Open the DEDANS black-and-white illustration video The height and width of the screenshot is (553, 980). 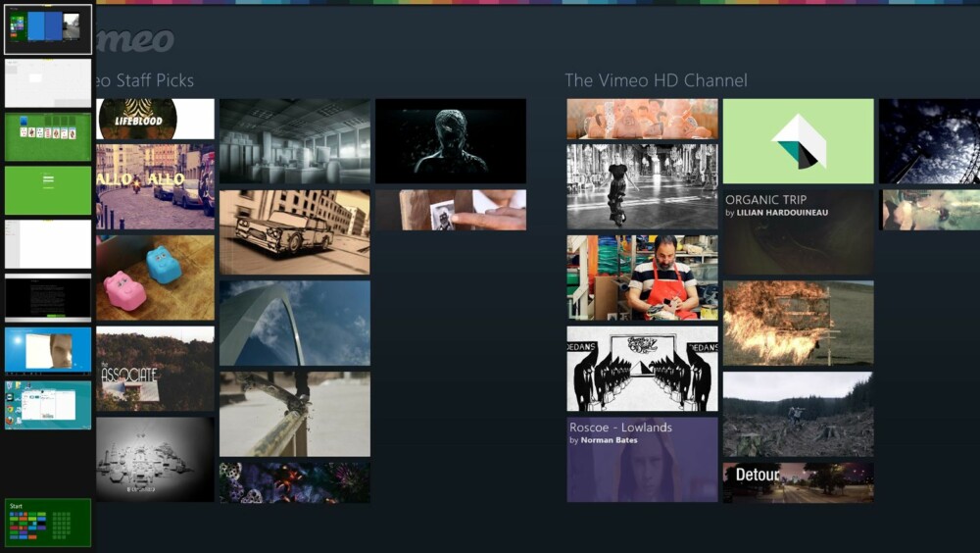[x=643, y=369]
